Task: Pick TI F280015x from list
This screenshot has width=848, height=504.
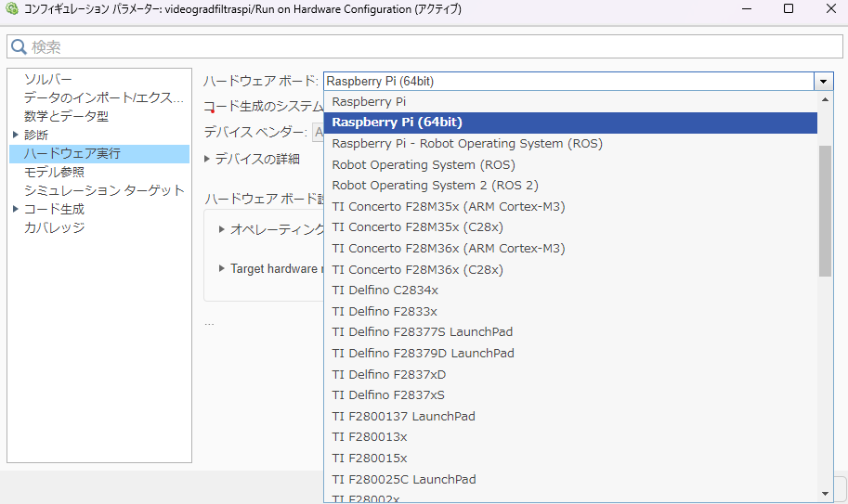Action: click(x=570, y=459)
